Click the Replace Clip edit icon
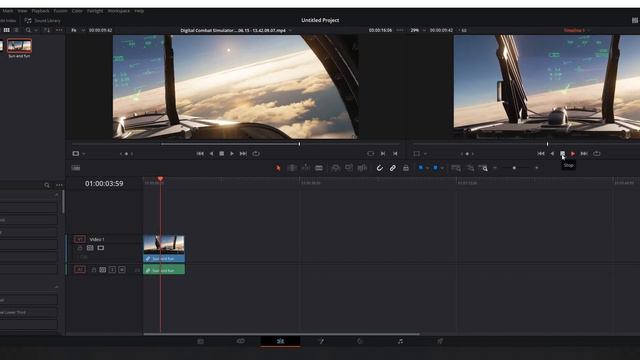 point(362,168)
